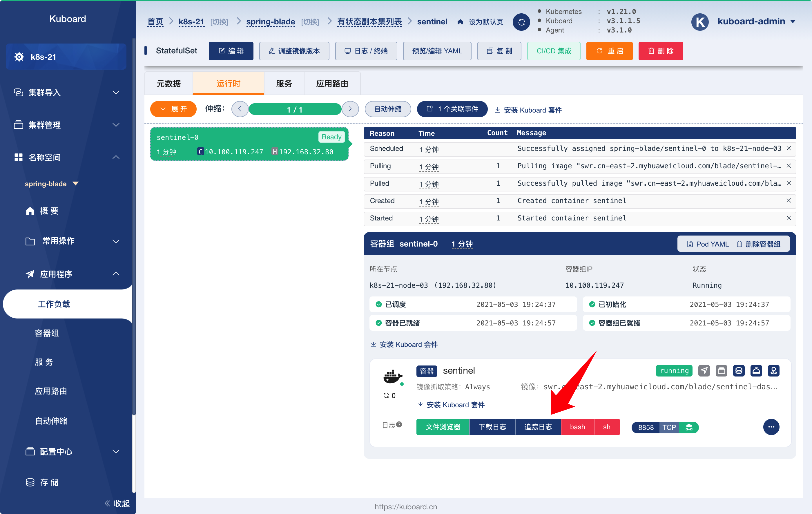Switch to the 应用路由 tab

click(332, 83)
